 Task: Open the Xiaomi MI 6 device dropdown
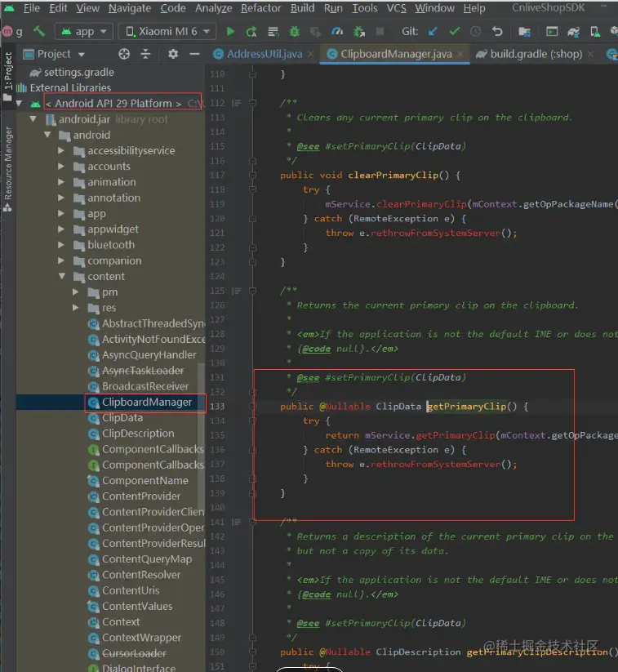(x=167, y=31)
